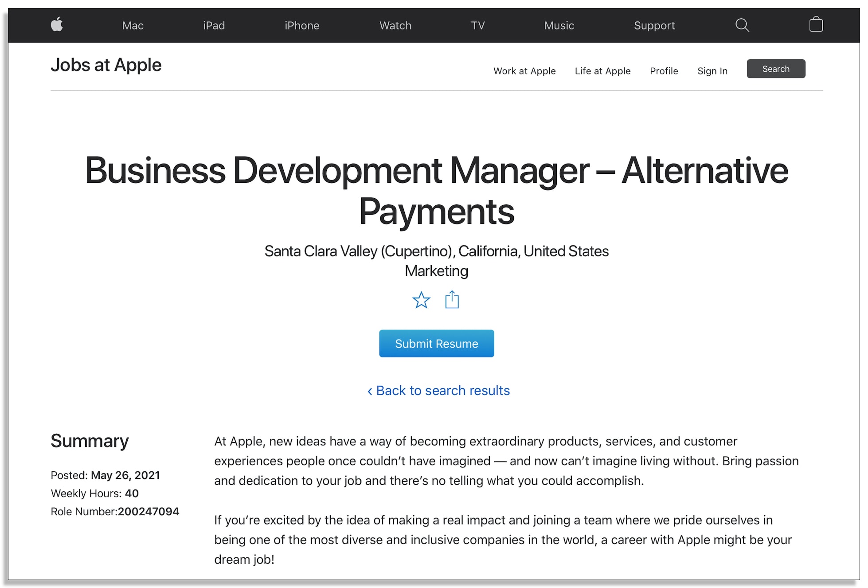Click Weekly Hours: 40 text

[x=94, y=494]
